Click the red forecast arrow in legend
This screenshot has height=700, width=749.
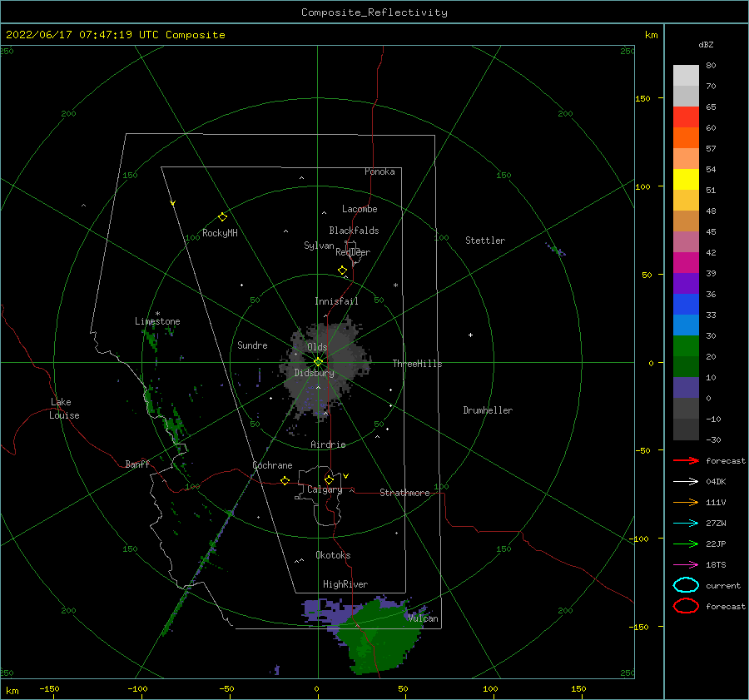(686, 460)
